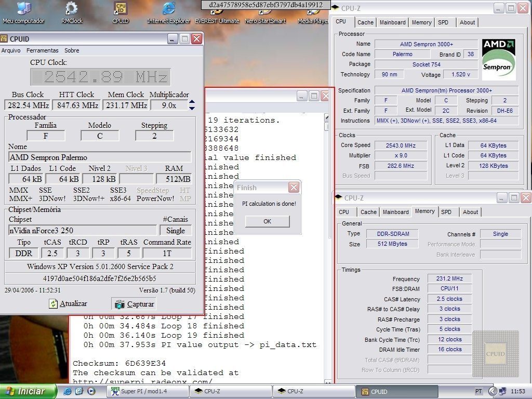
Task: Click the HTT Clock value 847.63 MHz
Action: 77,105
